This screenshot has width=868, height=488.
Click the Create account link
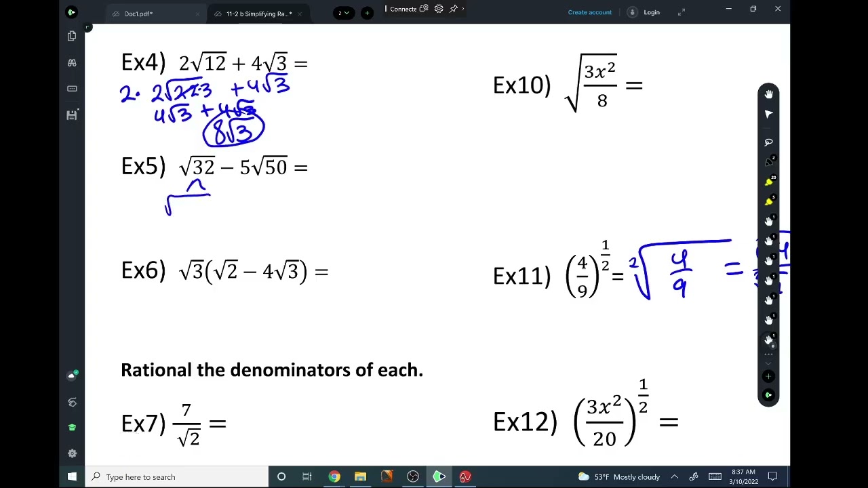point(590,12)
